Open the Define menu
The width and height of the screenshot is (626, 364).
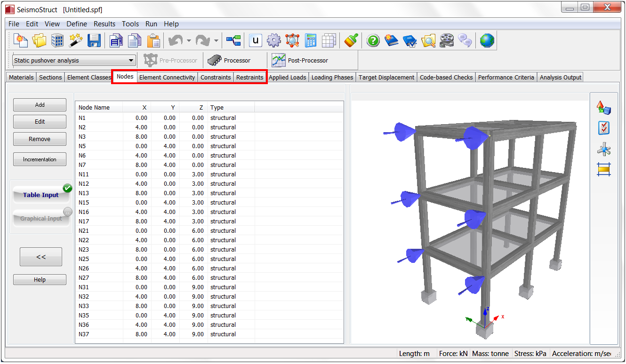click(x=76, y=24)
